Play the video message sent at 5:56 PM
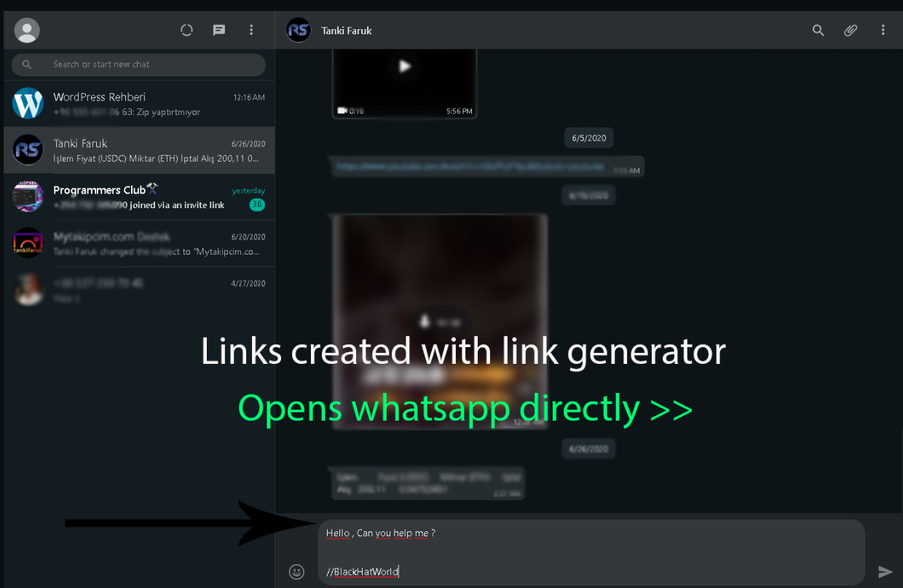The image size is (903, 588). pyautogui.click(x=405, y=67)
